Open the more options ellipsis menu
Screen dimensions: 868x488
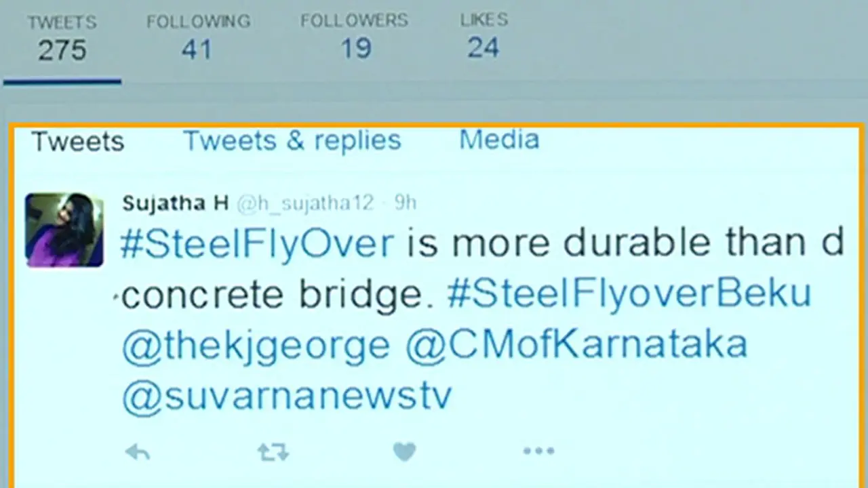(538, 451)
